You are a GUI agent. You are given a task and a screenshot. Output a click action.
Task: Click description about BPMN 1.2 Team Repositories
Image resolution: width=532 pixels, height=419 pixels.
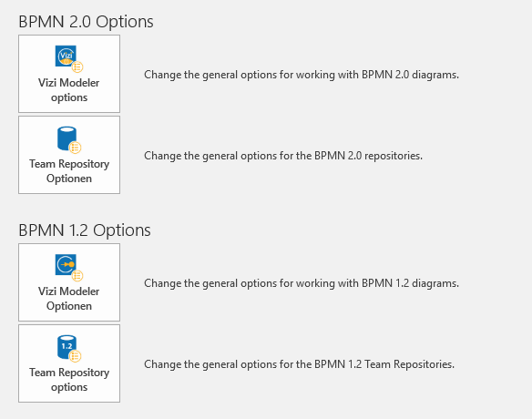299,364
